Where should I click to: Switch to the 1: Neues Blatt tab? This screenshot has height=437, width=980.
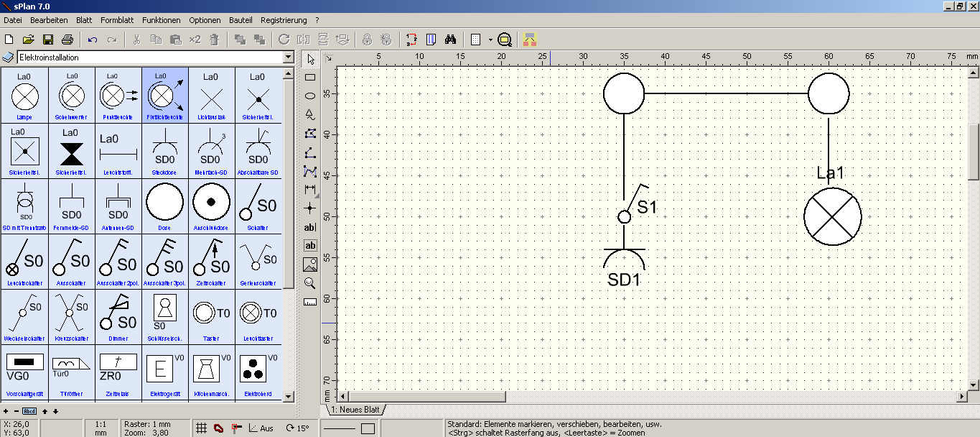tap(355, 410)
